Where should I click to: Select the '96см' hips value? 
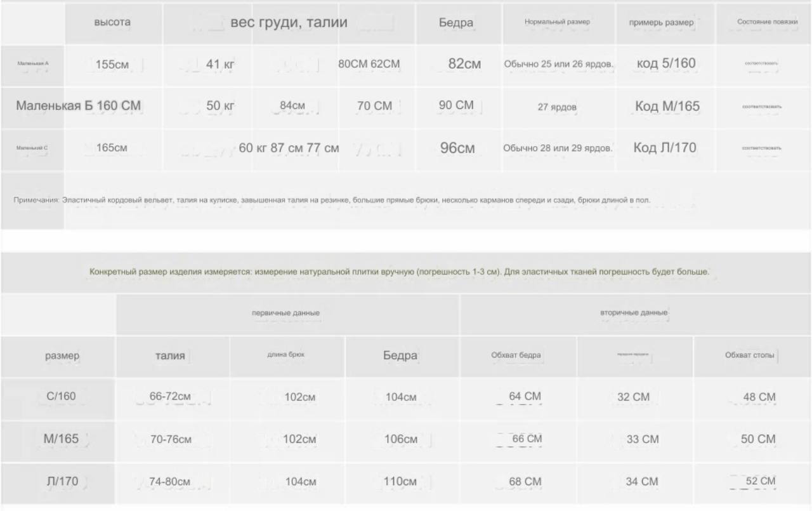pos(457,148)
